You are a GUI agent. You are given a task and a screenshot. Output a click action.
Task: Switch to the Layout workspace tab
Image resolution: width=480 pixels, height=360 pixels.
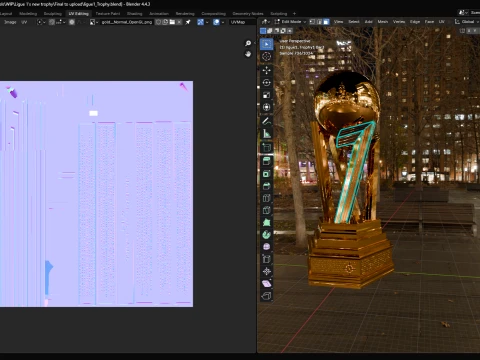tap(6, 14)
